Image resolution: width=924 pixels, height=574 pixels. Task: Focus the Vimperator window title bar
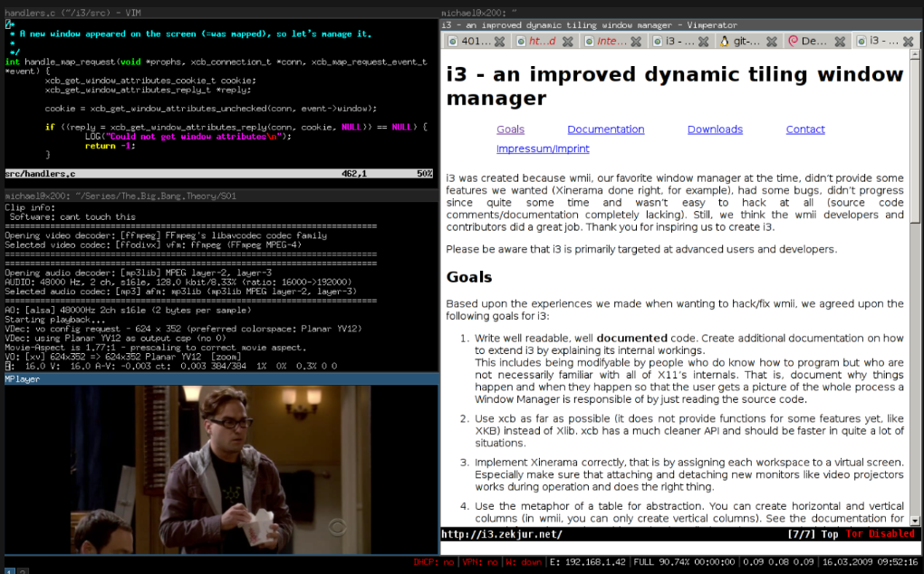tap(679, 24)
